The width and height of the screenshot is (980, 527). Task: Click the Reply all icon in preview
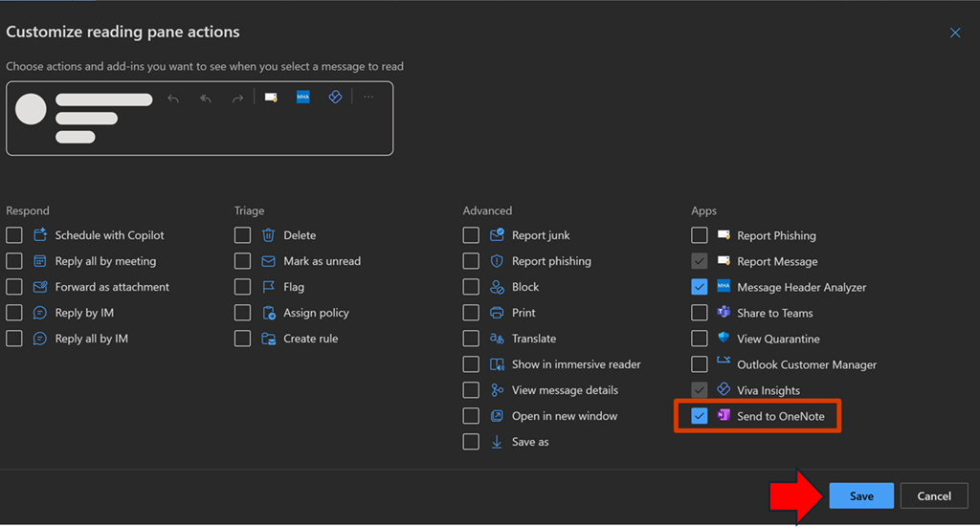point(206,98)
